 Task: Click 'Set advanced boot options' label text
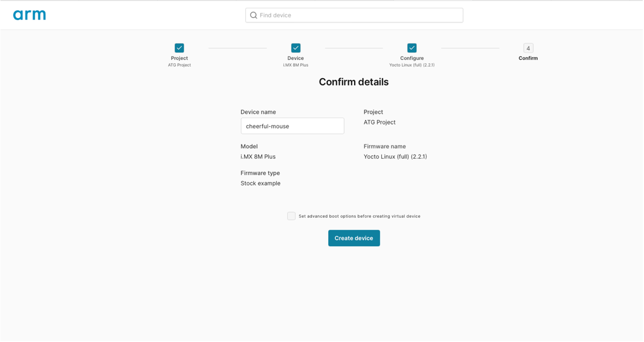tap(359, 217)
